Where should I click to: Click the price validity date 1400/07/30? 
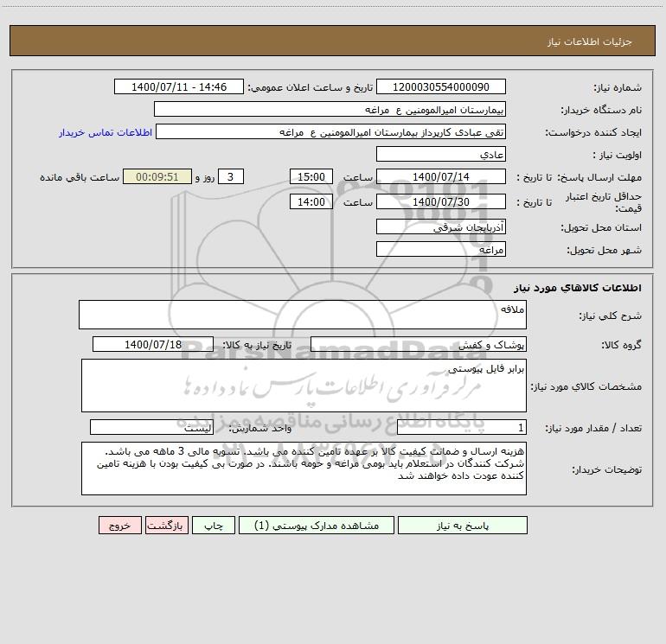click(x=441, y=201)
